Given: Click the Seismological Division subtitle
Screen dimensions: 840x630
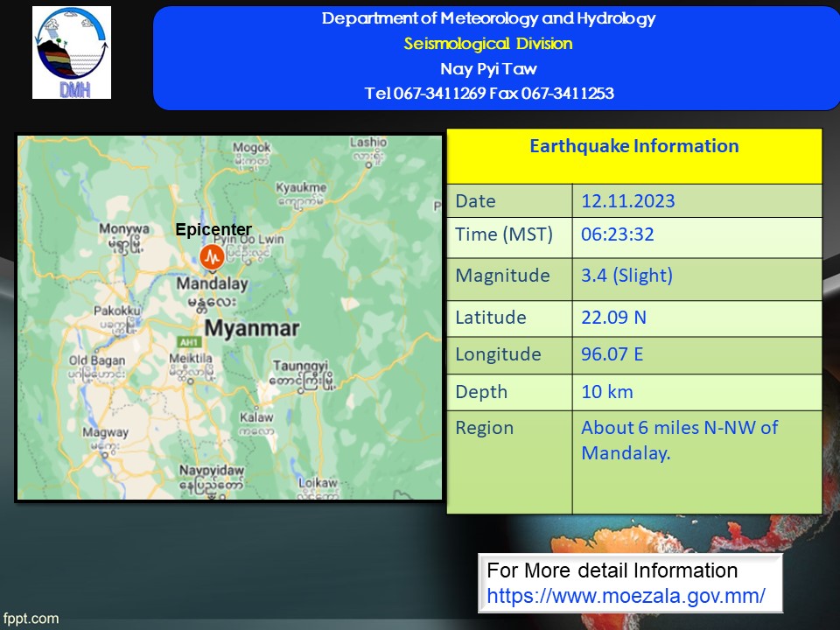Looking at the screenshot, I should click(488, 44).
